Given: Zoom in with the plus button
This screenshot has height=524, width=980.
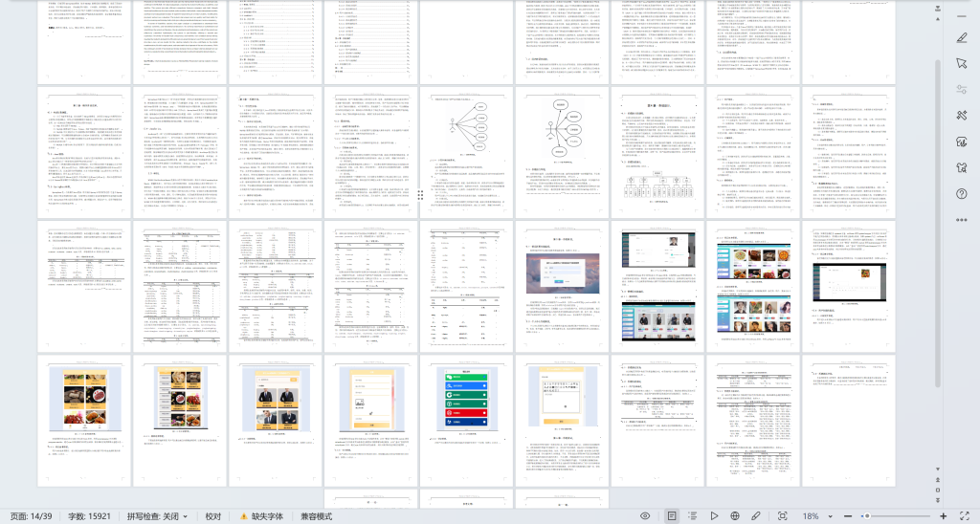Looking at the screenshot, I should point(943,516).
